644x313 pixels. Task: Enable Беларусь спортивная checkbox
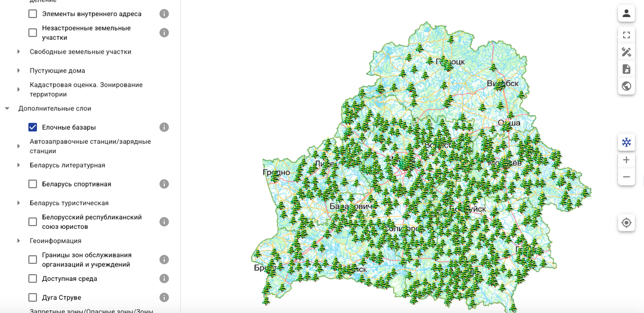coord(33,184)
